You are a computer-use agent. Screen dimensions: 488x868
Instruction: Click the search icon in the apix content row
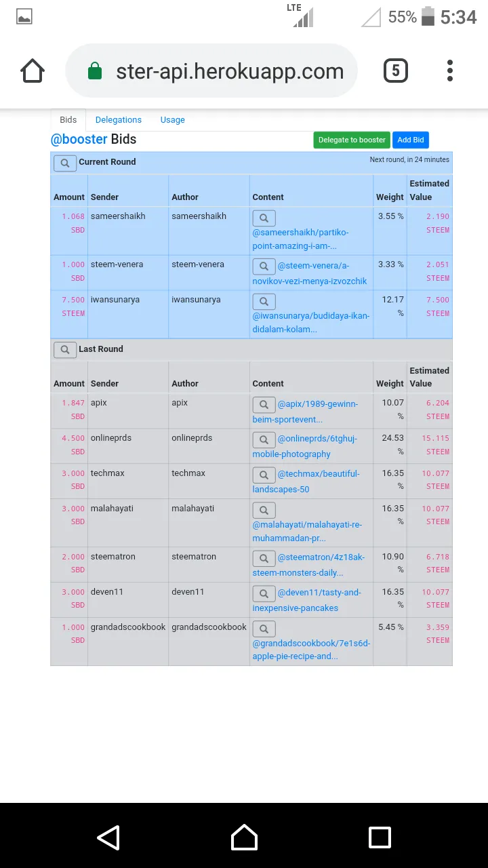click(x=264, y=405)
